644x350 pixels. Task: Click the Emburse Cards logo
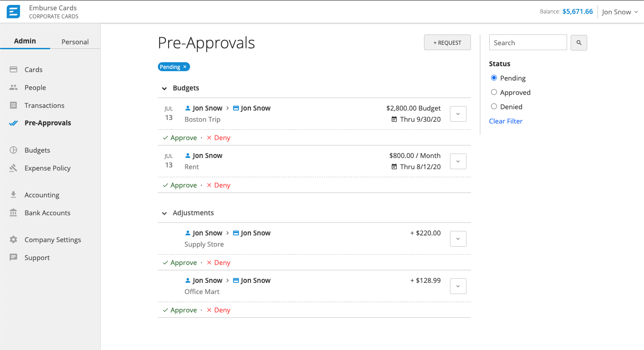13,11
